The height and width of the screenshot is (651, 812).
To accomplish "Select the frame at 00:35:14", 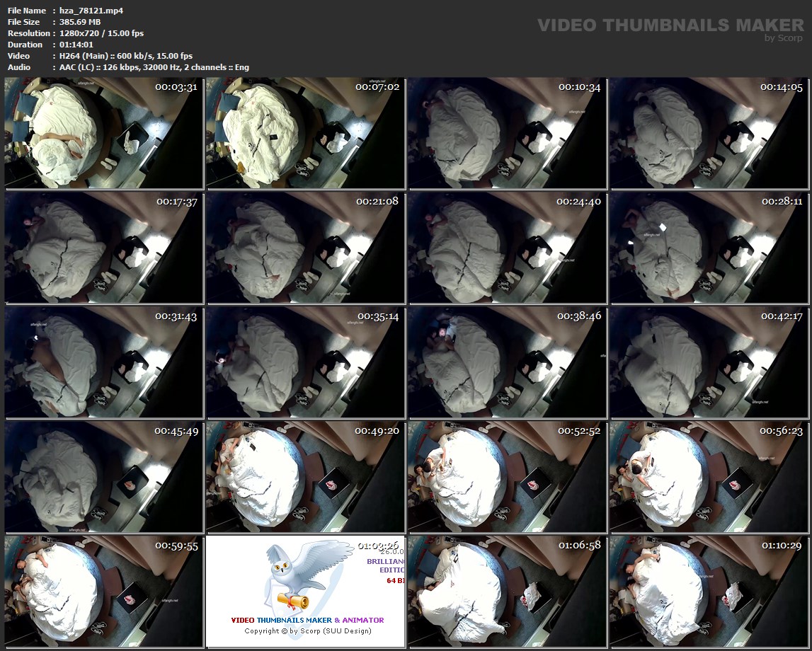I will (305, 362).
